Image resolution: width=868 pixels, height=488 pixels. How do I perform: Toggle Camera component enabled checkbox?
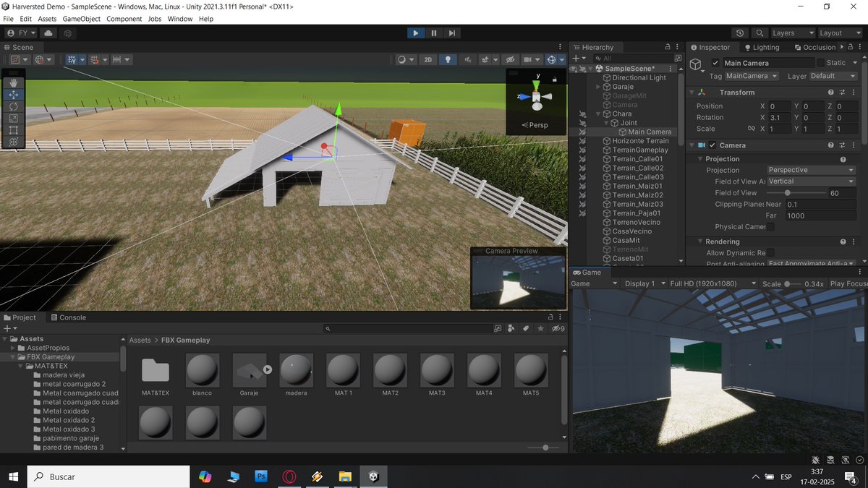(712, 145)
